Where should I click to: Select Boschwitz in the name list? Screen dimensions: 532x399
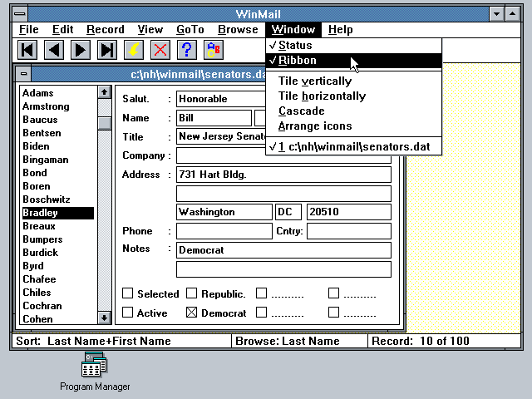[x=57, y=199]
